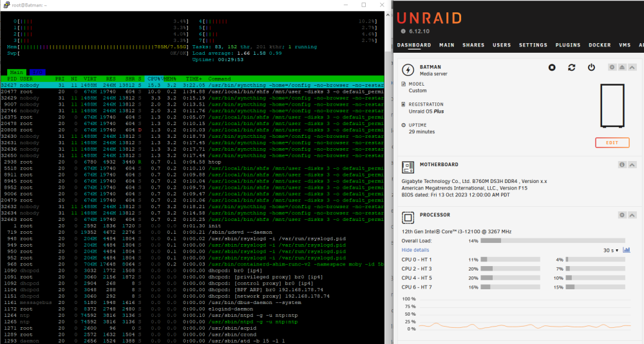The image size is (644, 344).
Task: Click the PuTTY icon in the title bar
Action: (6, 5)
